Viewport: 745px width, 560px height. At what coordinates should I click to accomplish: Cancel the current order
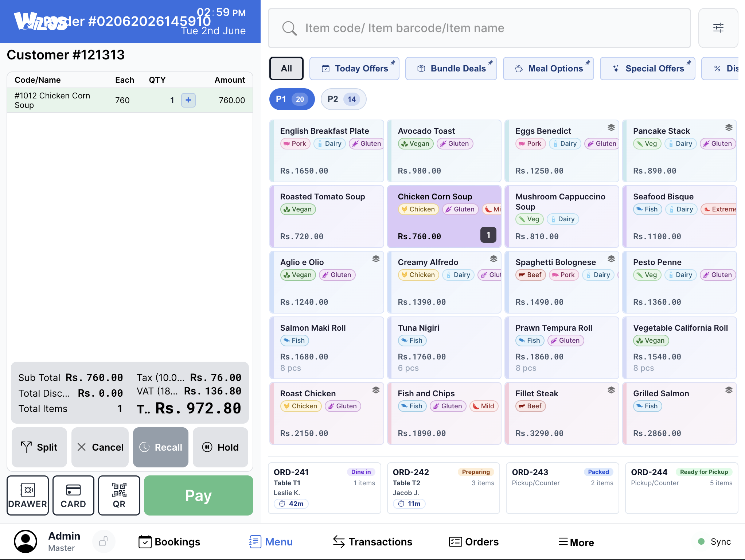100,447
